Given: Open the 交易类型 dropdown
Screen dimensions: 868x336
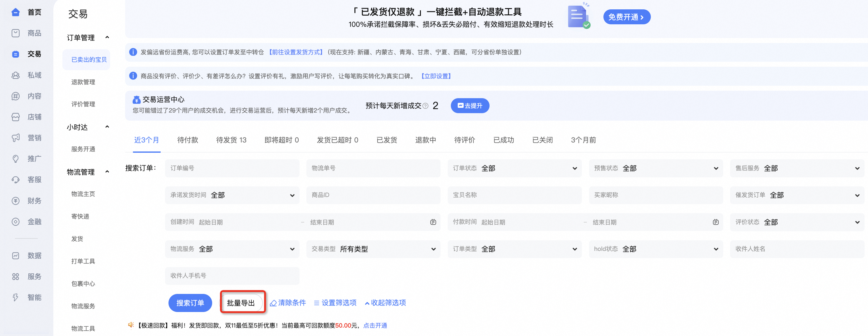Looking at the screenshot, I should [373, 249].
